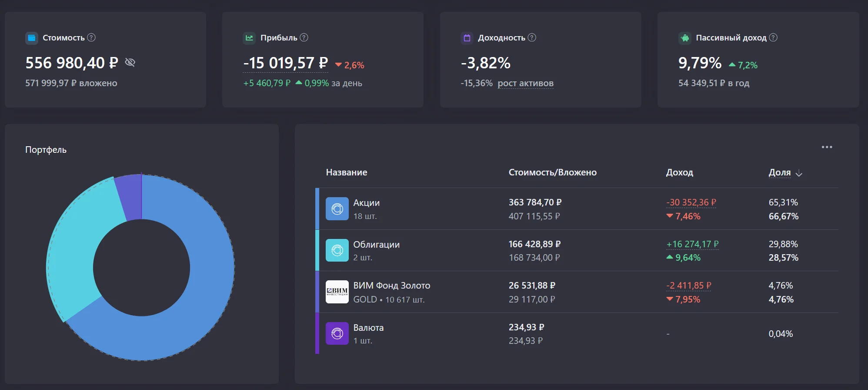
Task: Click the Облигации income +16 274,17 ₽
Action: 692,244
